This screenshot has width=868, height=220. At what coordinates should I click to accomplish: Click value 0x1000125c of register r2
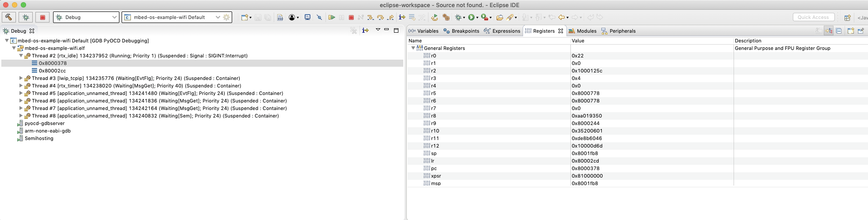coord(587,71)
